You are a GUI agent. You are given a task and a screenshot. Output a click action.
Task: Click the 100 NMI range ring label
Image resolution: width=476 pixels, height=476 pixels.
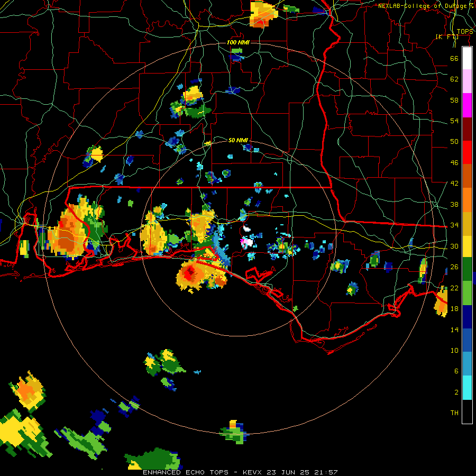pos(238,42)
